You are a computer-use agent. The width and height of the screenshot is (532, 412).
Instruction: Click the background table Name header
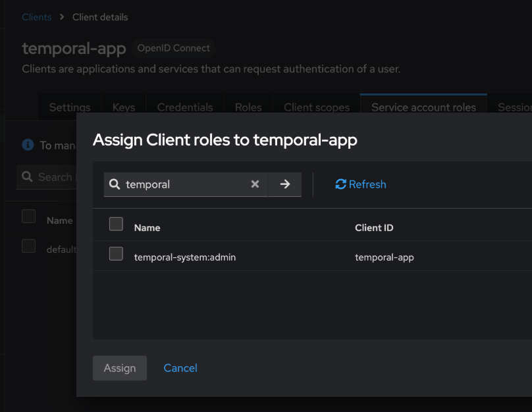click(60, 220)
